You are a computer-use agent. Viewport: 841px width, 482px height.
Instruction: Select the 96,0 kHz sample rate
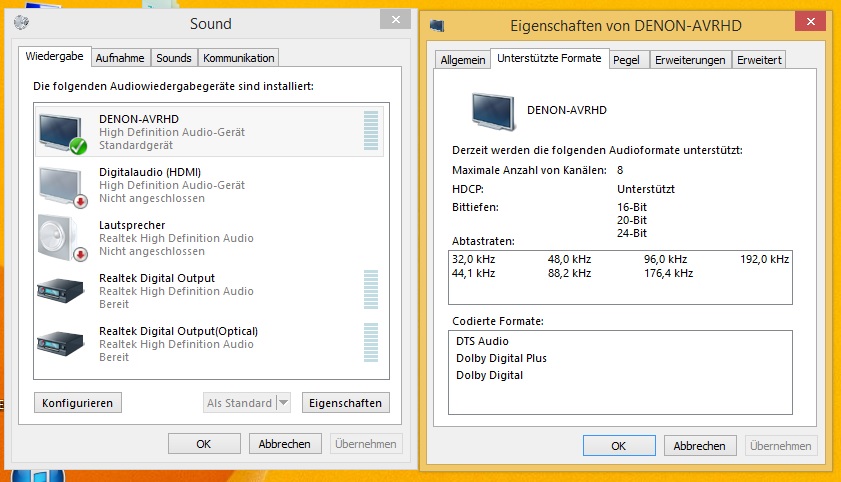pyautogui.click(x=666, y=259)
